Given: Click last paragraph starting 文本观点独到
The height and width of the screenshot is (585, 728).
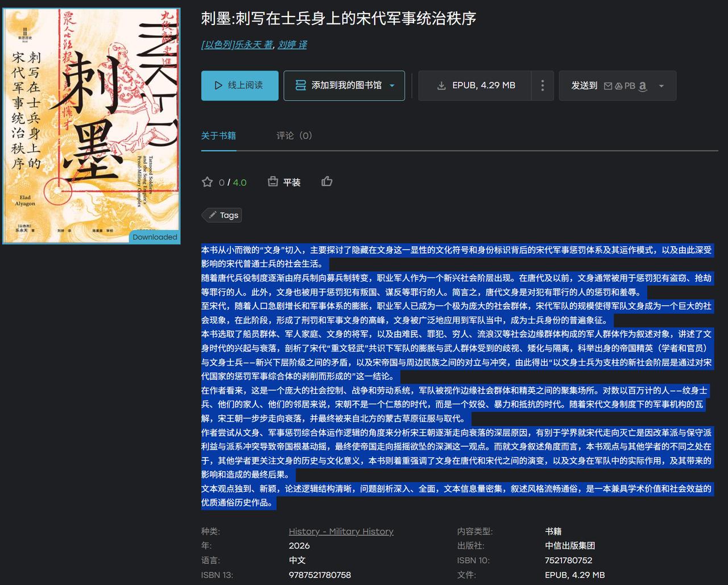Looking at the screenshot, I should coord(457,496).
